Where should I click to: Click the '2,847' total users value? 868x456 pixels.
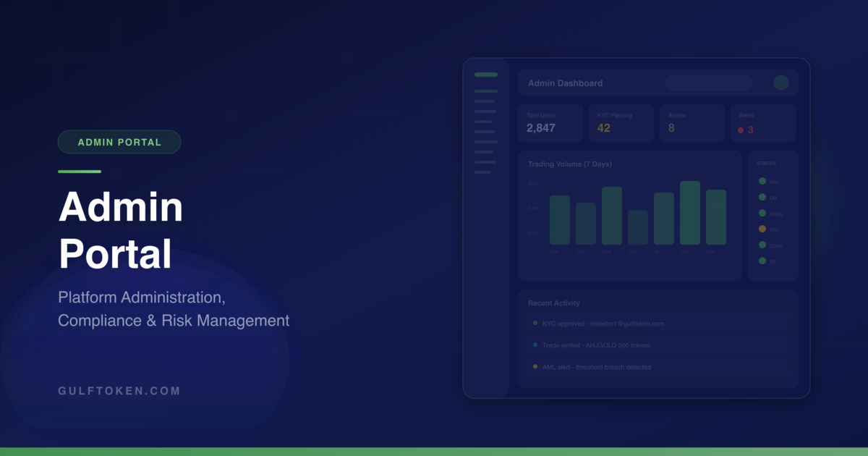tap(541, 128)
